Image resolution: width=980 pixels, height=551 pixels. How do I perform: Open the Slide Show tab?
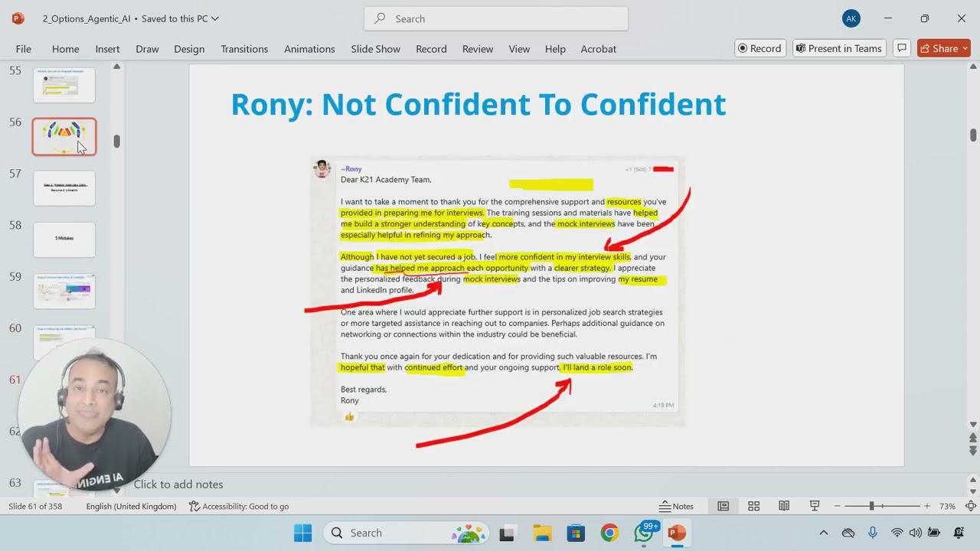[375, 49]
